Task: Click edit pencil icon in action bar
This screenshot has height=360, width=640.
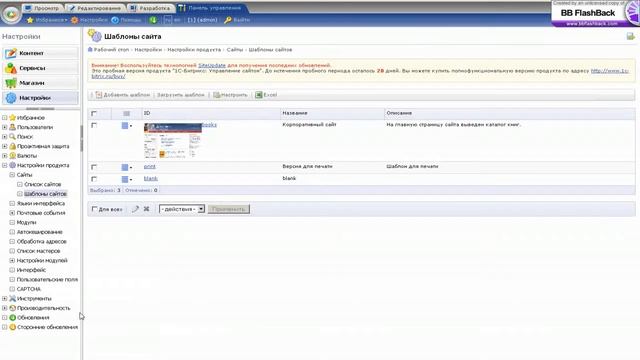Action: (x=135, y=209)
